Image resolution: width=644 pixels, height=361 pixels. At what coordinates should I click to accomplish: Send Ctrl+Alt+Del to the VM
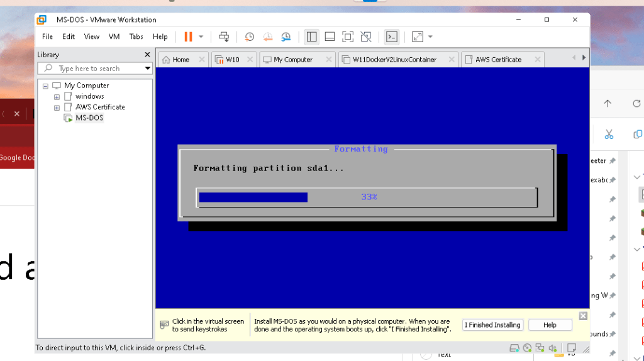224,36
